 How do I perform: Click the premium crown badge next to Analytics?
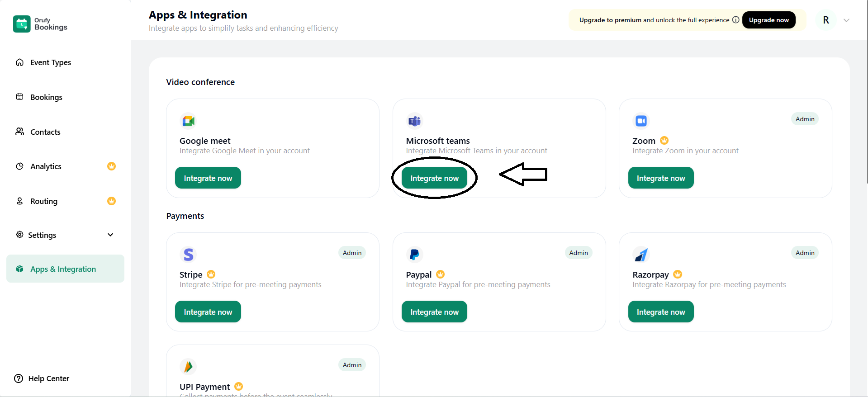111,166
